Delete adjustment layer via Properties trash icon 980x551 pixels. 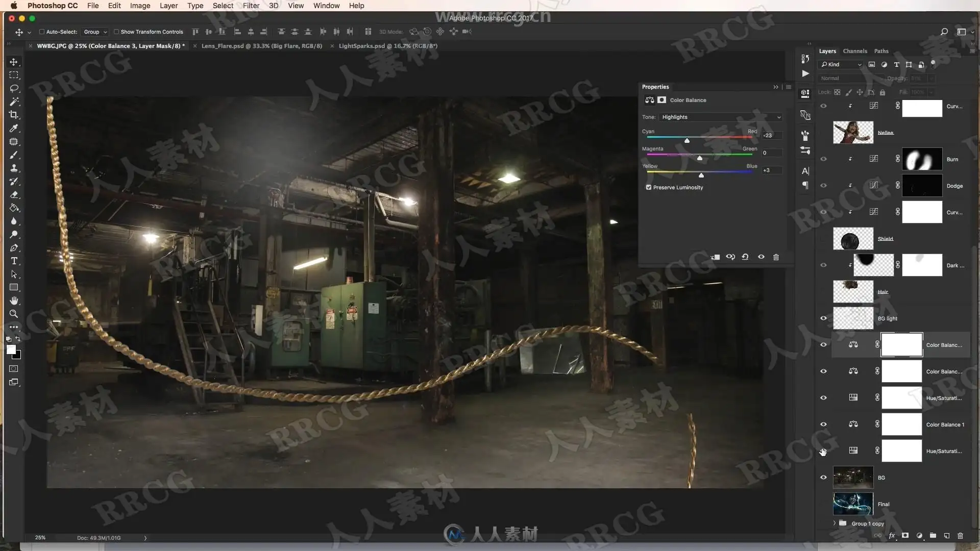(x=776, y=257)
